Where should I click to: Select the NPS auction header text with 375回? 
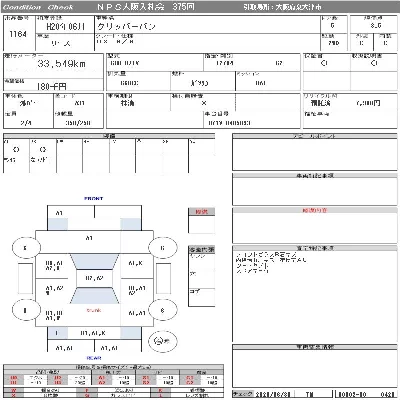pos(146,7)
